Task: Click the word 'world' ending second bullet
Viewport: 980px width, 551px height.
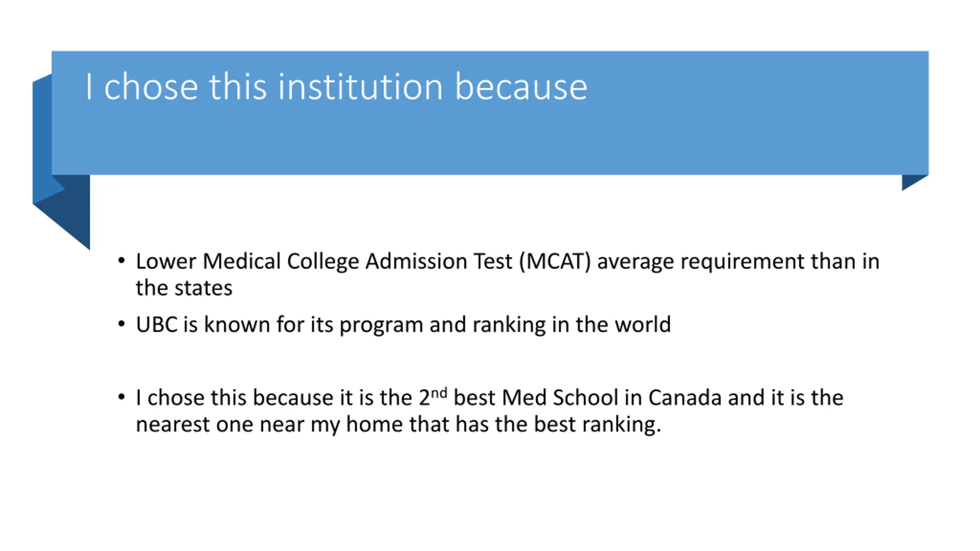Action: point(643,324)
